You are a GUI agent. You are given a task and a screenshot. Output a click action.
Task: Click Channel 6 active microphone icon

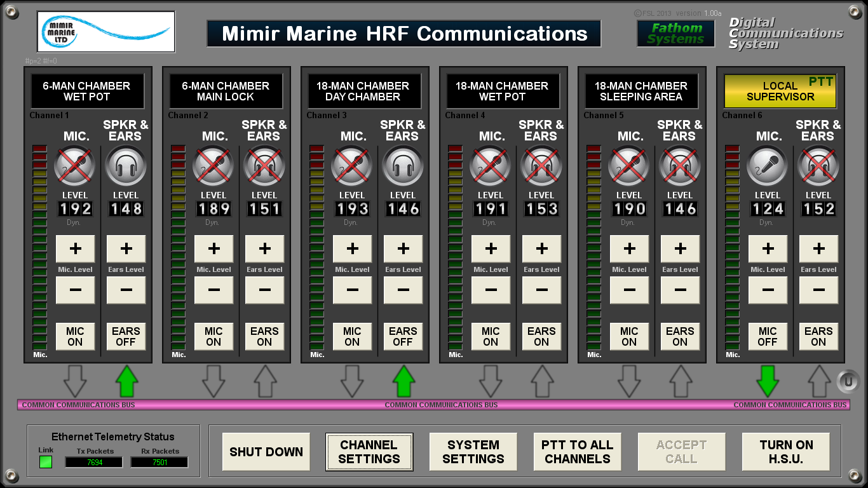point(768,166)
